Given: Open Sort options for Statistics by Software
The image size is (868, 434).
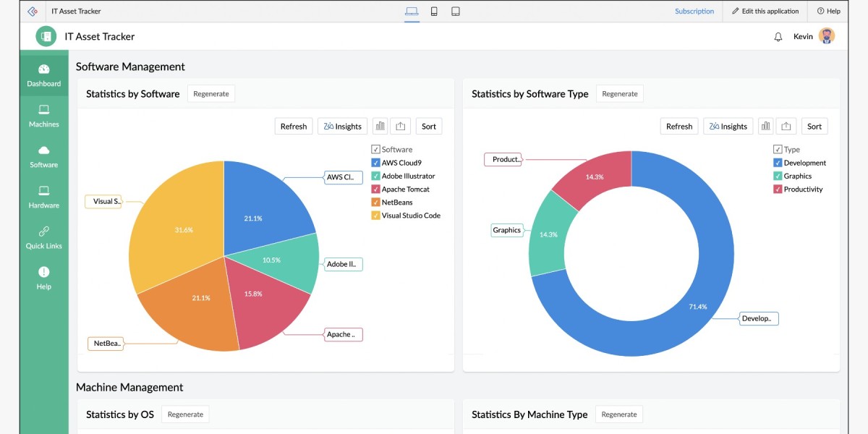Looking at the screenshot, I should click(x=429, y=126).
